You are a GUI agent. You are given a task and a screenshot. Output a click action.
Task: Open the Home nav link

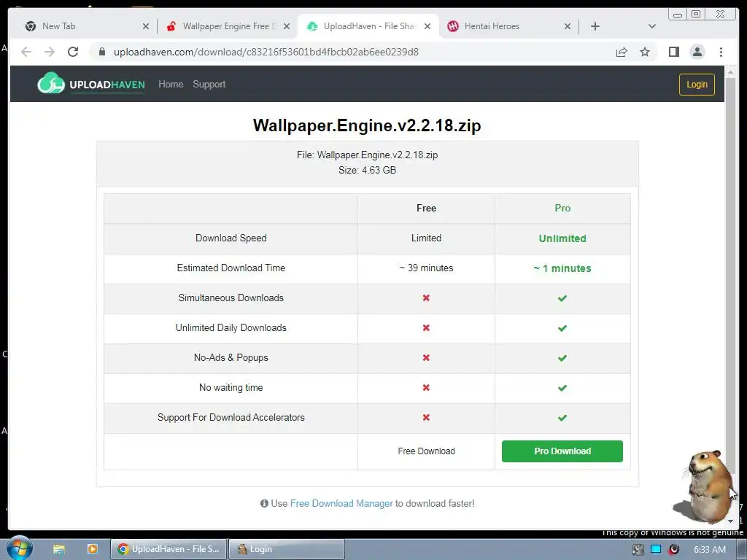[171, 85]
